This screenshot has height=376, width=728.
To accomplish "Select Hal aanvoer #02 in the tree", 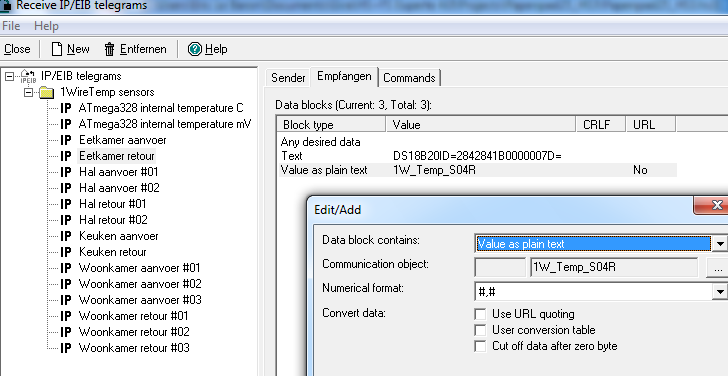I will (x=119, y=188).
